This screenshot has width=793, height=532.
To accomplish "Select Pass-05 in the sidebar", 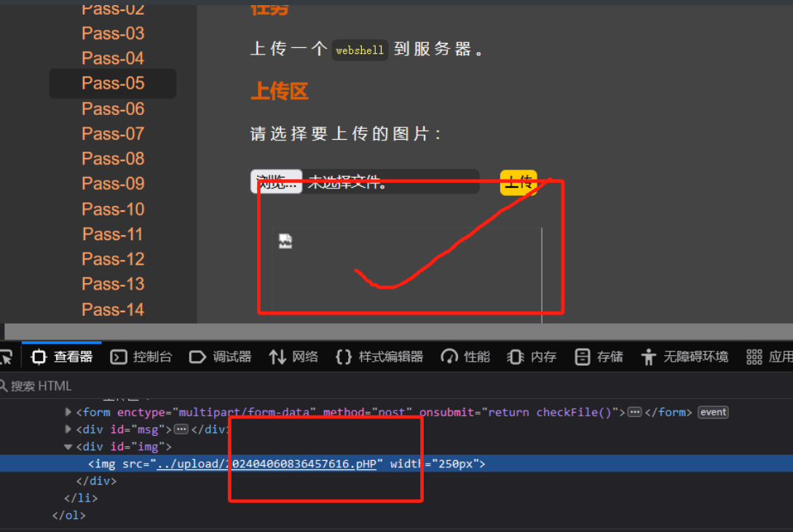I will click(x=113, y=84).
